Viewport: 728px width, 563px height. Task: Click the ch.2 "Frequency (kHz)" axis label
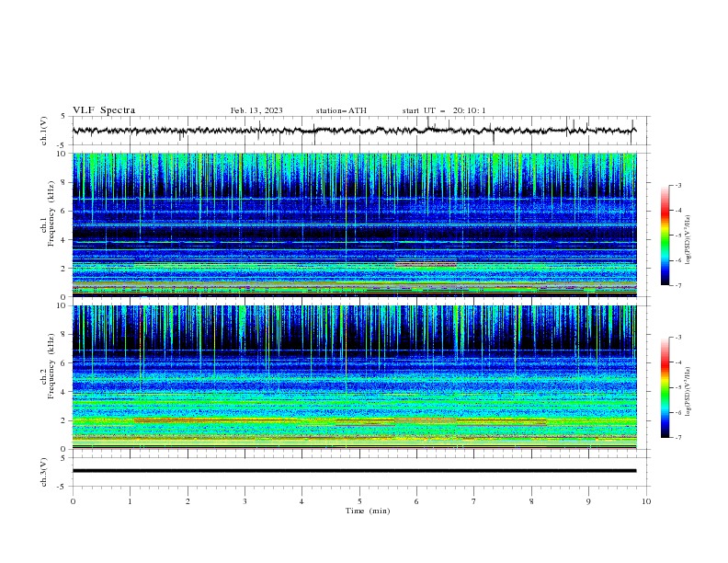click(x=51, y=365)
